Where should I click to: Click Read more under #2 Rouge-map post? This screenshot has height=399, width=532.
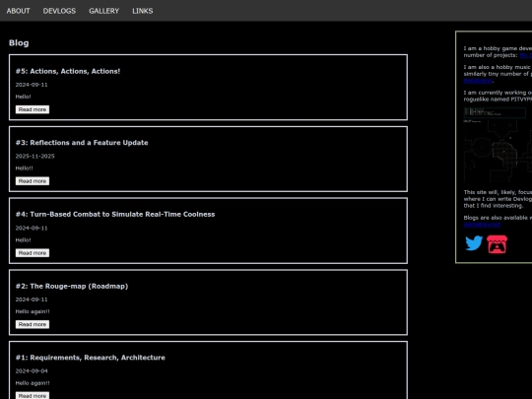click(33, 325)
